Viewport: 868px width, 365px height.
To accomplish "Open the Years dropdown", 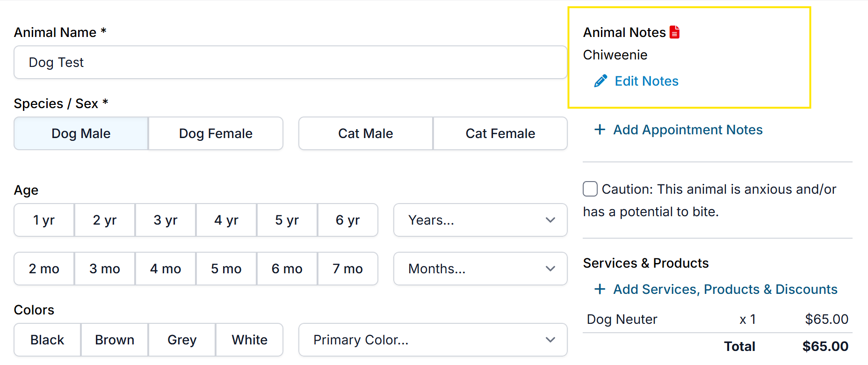I will [480, 220].
